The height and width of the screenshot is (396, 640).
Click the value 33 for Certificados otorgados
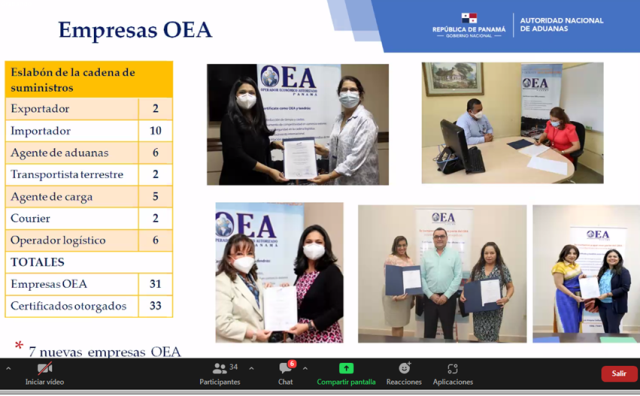tap(156, 306)
